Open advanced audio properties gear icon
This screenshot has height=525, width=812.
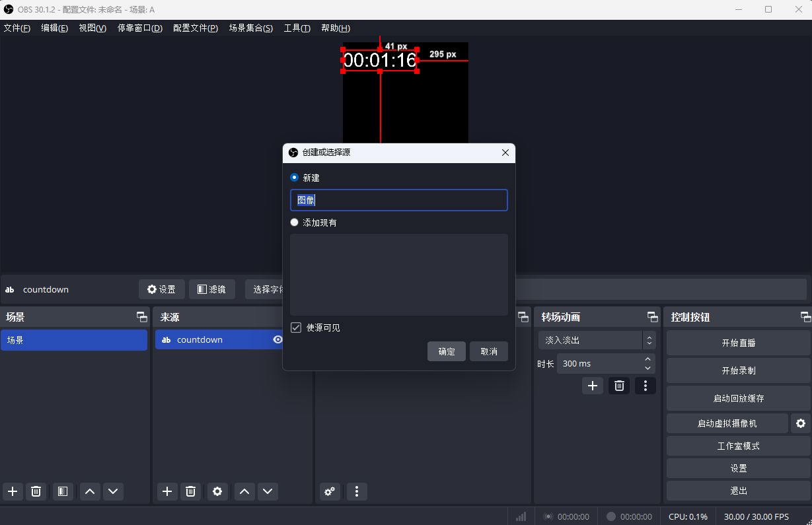(329, 491)
